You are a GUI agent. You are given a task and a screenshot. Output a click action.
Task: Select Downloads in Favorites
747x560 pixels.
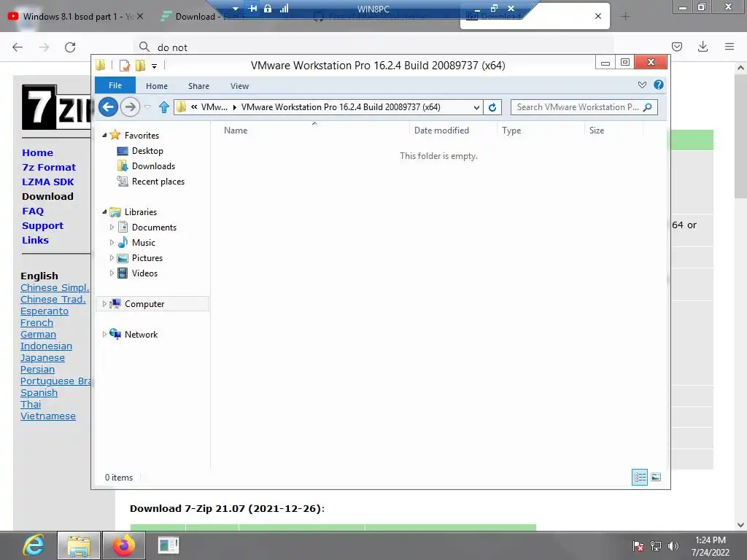click(153, 166)
